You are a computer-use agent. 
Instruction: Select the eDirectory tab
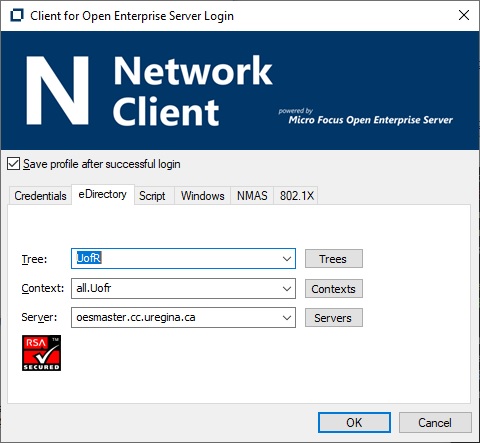click(x=103, y=194)
